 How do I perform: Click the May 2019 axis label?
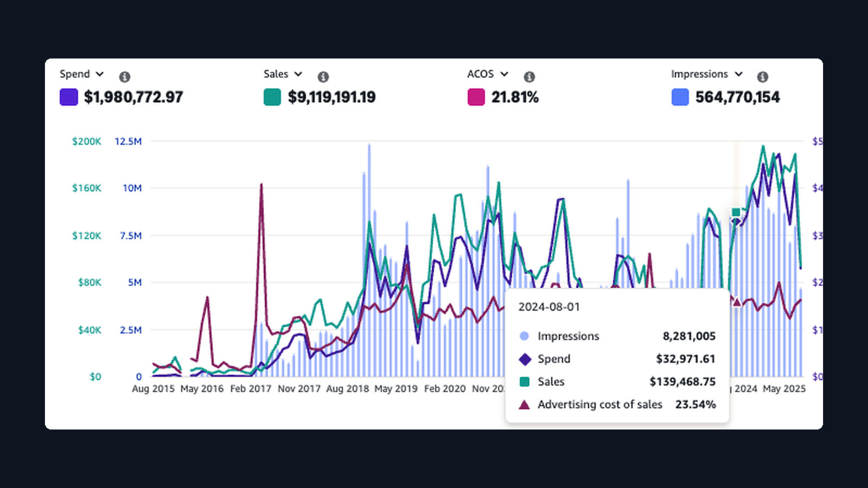coord(396,389)
